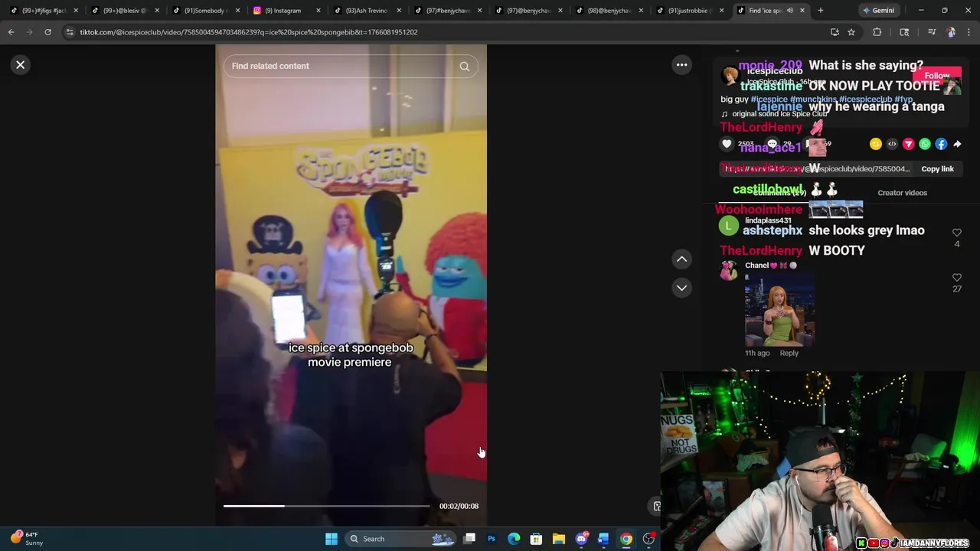
Task: Close the TikTok video viewer with X
Action: (21, 65)
